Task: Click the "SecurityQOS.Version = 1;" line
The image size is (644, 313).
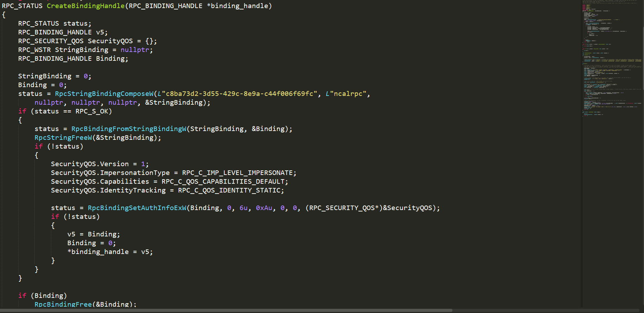Action: pyautogui.click(x=100, y=164)
